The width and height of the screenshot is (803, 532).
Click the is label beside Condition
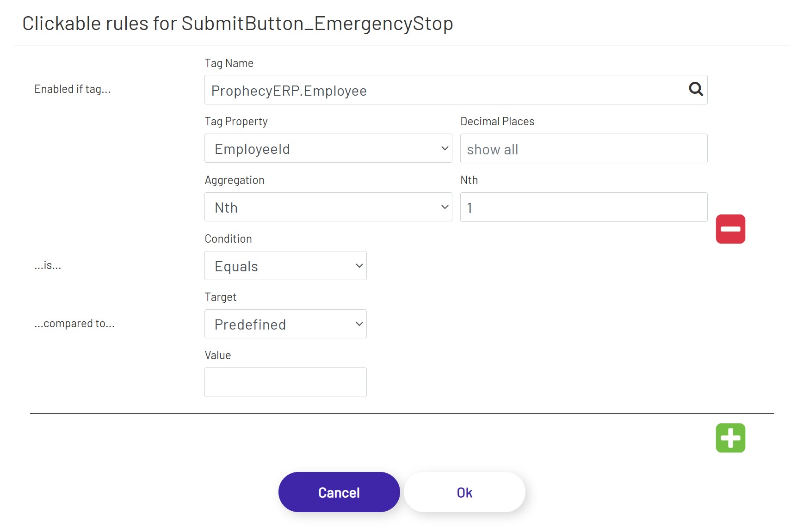[x=48, y=265]
